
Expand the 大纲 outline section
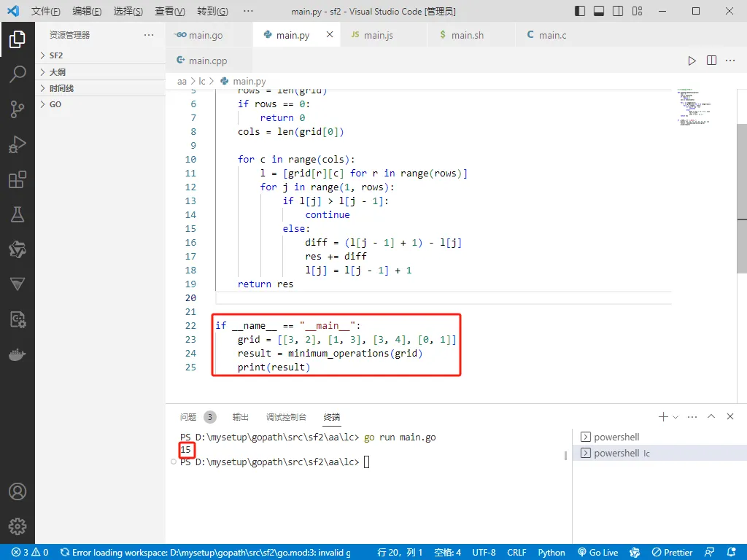click(x=100, y=72)
